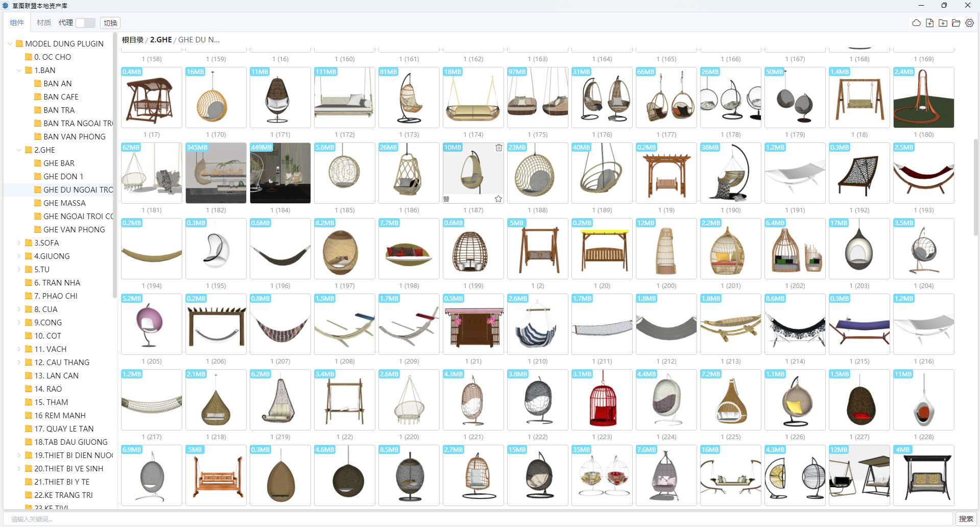Click the add new folder icon
The height and width of the screenshot is (527, 980).
[x=943, y=23]
